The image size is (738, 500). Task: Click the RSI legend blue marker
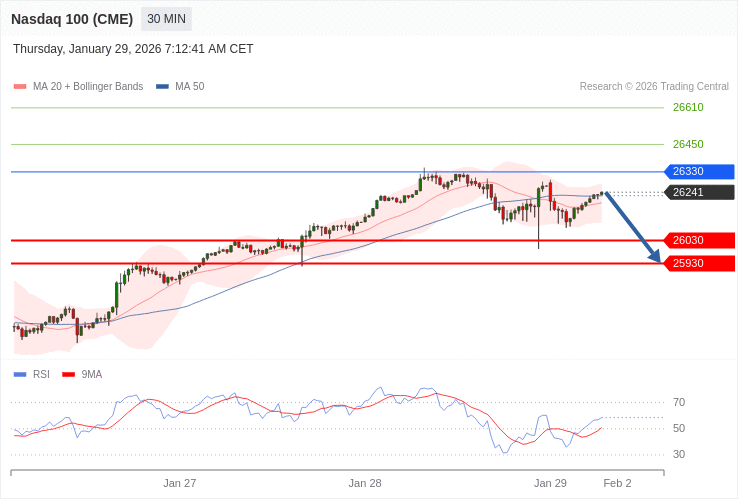pyautogui.click(x=20, y=375)
